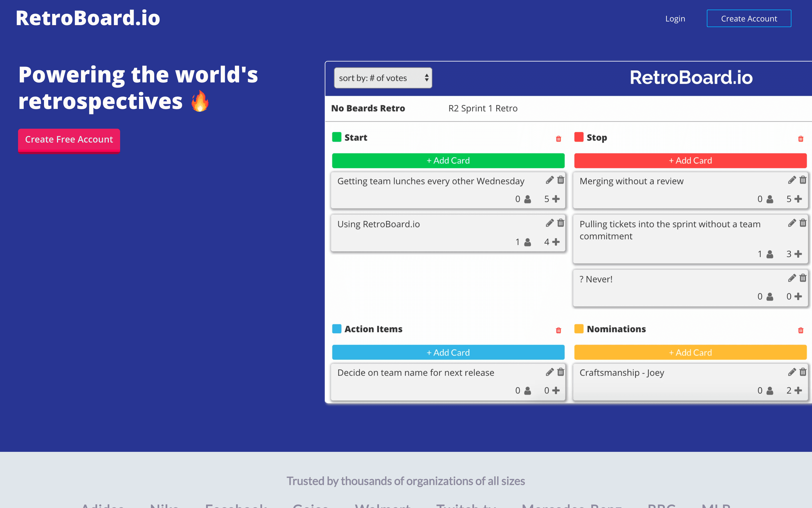Viewport: 812px width, 508px height.
Task: Edit the 'Craftsmanship - Joey' card
Action: tap(792, 372)
